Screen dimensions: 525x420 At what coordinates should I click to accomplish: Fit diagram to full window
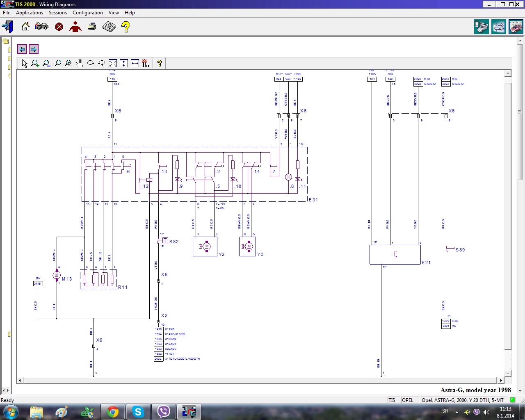click(113, 63)
